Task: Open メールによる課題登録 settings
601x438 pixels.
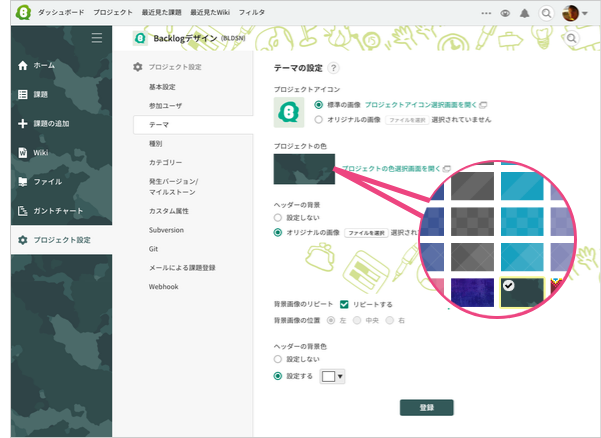Action: click(182, 268)
